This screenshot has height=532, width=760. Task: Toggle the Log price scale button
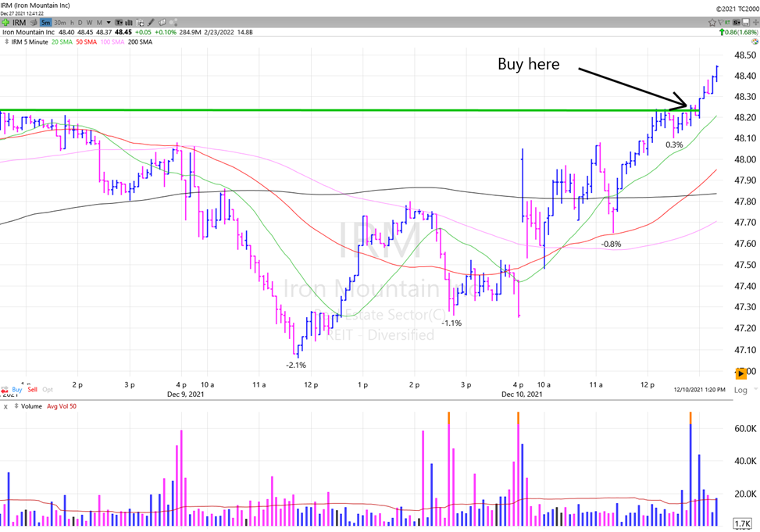740,390
